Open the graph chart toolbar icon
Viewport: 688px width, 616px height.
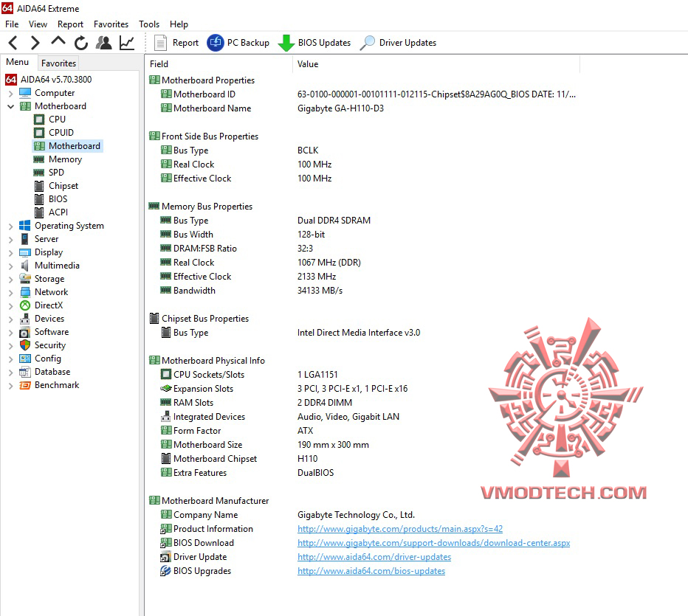pos(127,43)
